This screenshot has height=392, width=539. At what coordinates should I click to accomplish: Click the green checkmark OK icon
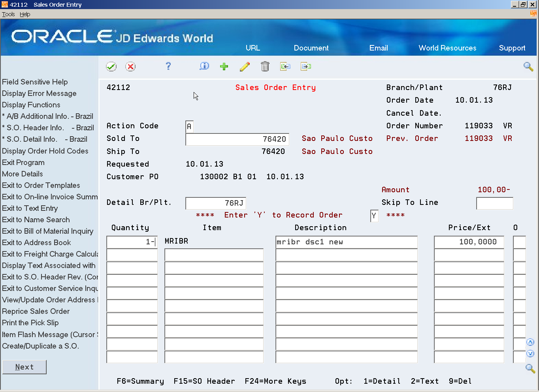coord(111,67)
